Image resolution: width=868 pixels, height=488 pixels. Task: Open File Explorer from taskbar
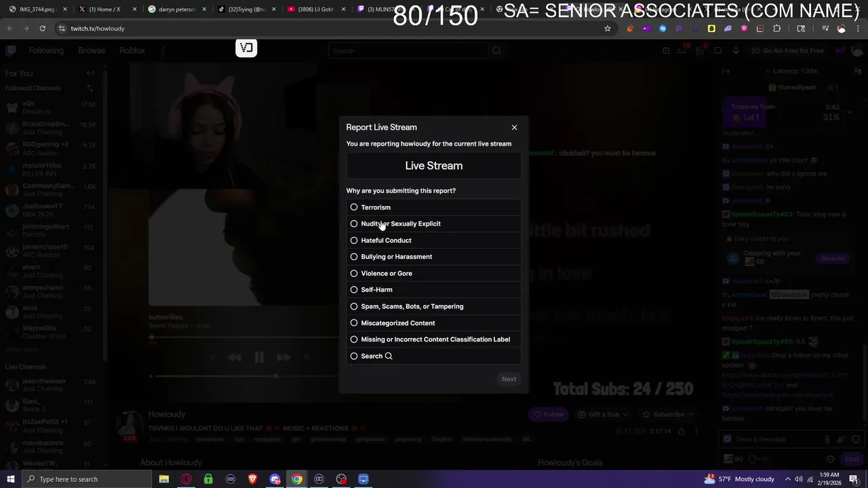click(164, 479)
